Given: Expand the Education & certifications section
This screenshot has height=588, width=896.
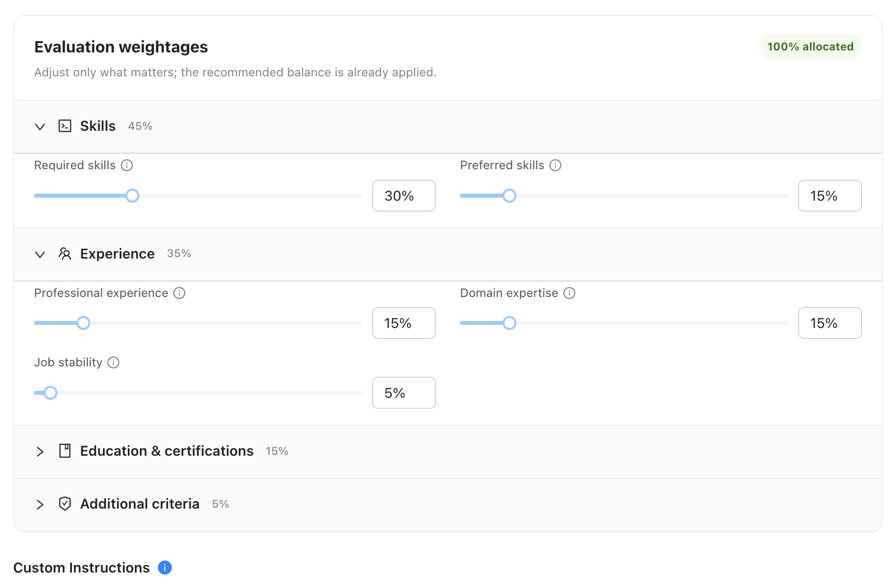Looking at the screenshot, I should (x=40, y=452).
